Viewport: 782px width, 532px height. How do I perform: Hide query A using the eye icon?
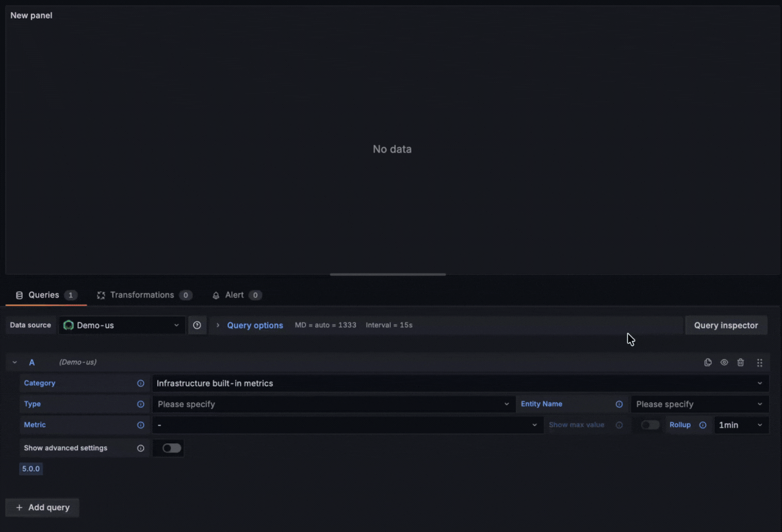pyautogui.click(x=724, y=362)
